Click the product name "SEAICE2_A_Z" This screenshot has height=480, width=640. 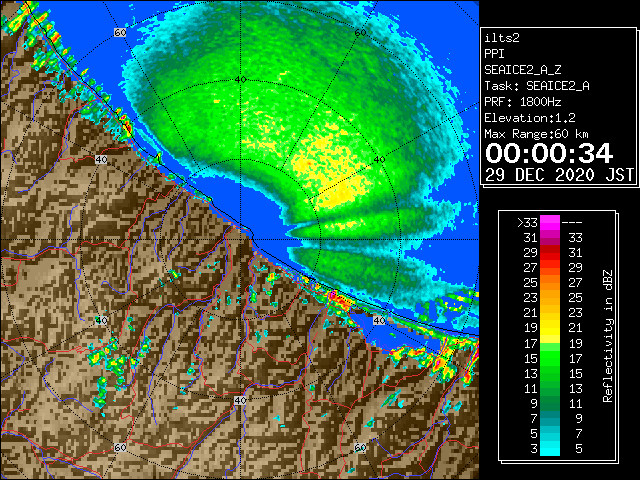click(522, 70)
